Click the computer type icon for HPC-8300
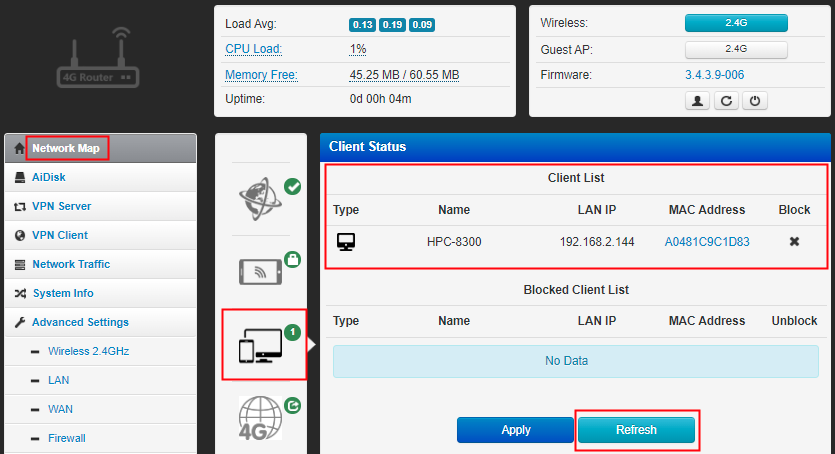 (346, 242)
